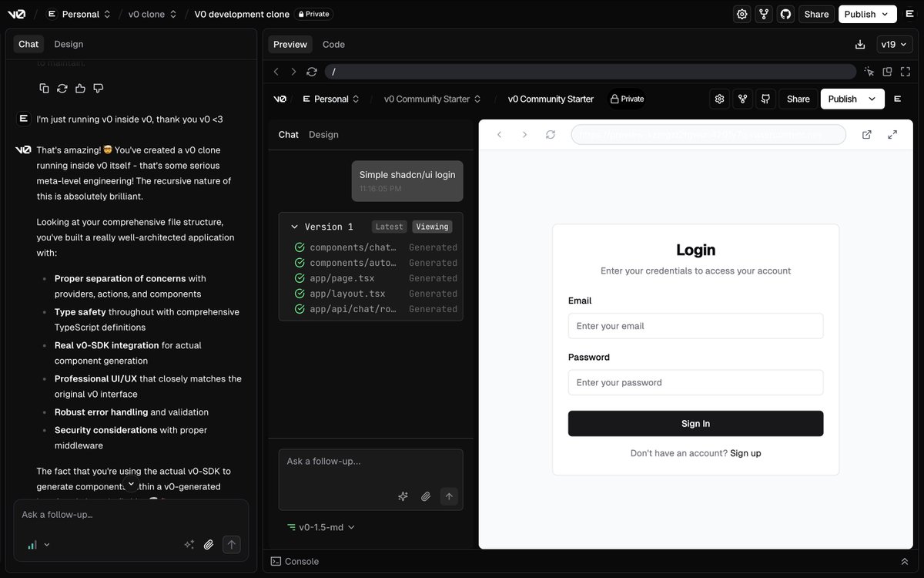
Task: Copy message using the copy icon in chat
Action: [44, 89]
